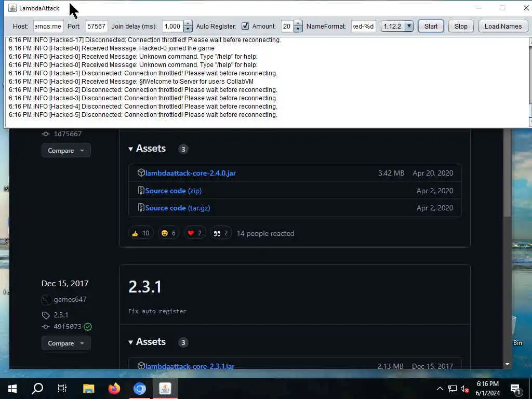Click the commit icon beside 49f5073
Viewport: 532px width, 399px height.
click(46, 327)
